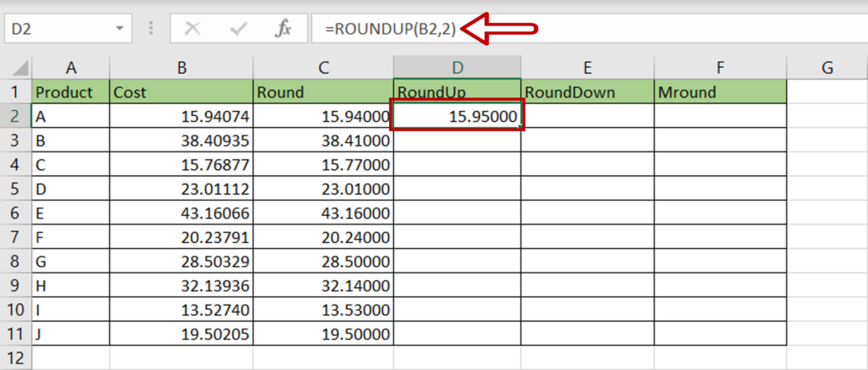
Task: Select row 4 header
Action: pos(15,164)
